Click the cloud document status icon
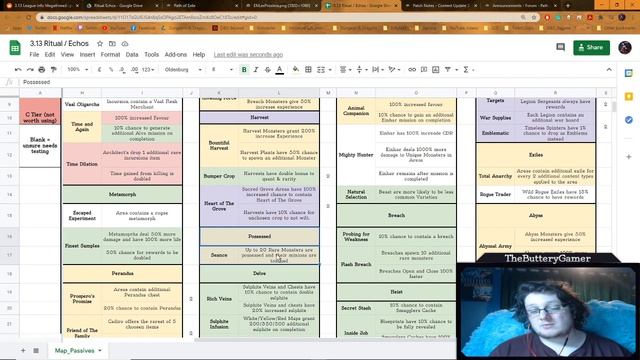Screen dimensions: 640x360 click(125, 43)
